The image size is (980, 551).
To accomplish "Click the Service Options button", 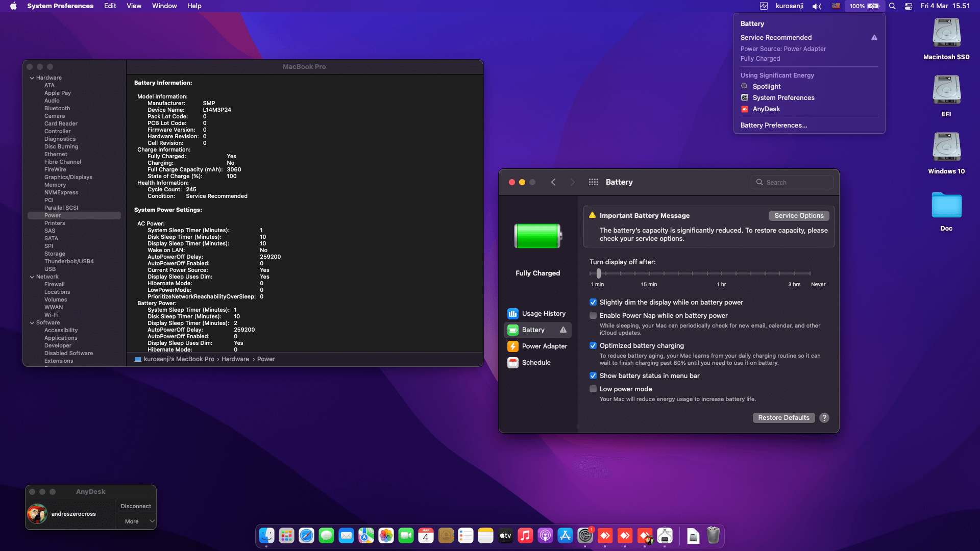I will point(798,215).
